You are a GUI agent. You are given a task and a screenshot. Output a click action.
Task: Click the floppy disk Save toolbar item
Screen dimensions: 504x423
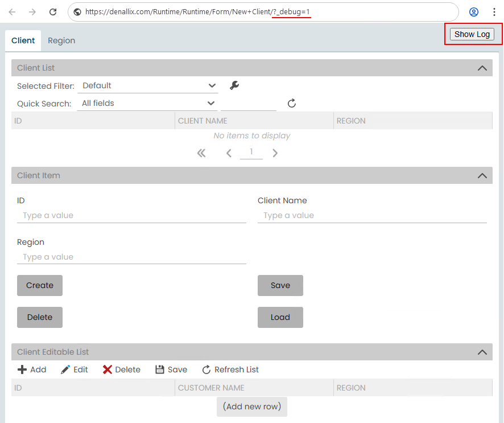pos(171,369)
